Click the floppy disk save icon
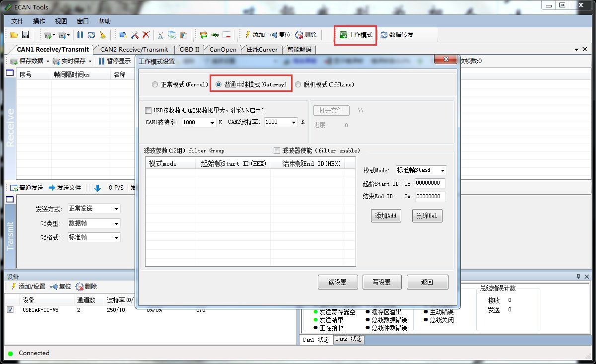Image resolution: width=596 pixels, height=364 pixels. tap(25, 35)
